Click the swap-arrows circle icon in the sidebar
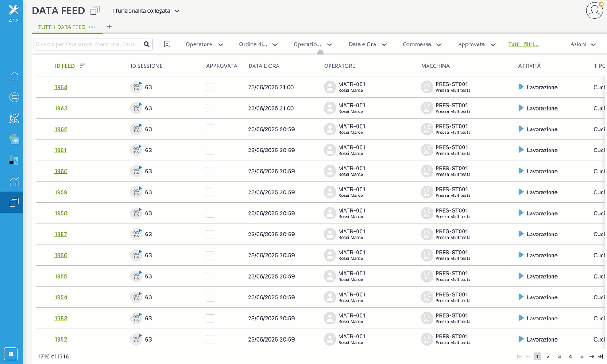Viewport: 607px width, 364px height. (x=14, y=97)
